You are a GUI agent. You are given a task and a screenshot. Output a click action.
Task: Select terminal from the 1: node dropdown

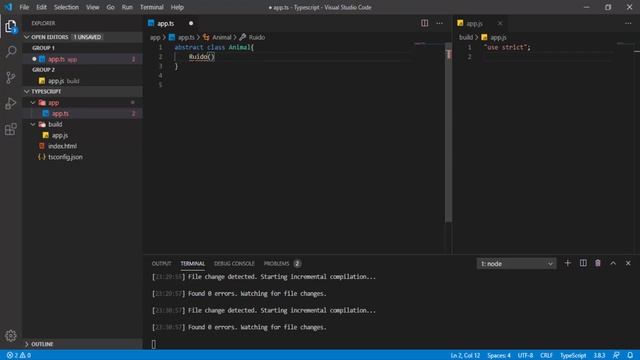516,264
